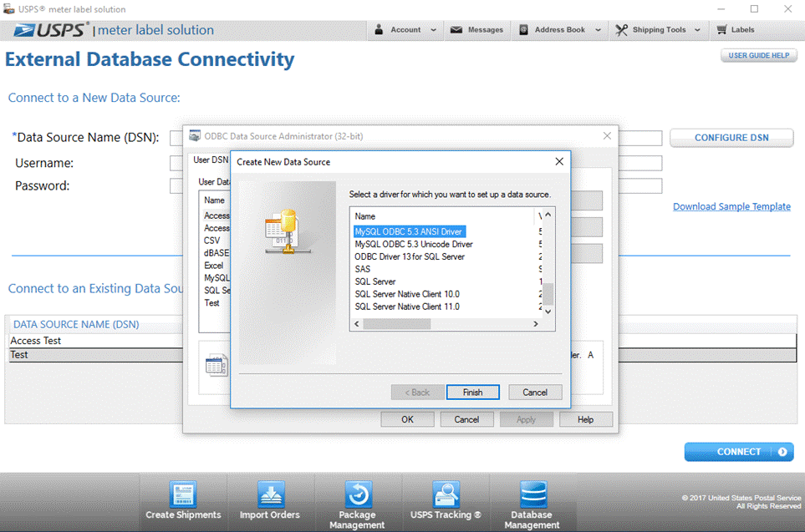Click the driver list scroll left arrow
The width and height of the screenshot is (805, 532).
click(357, 324)
